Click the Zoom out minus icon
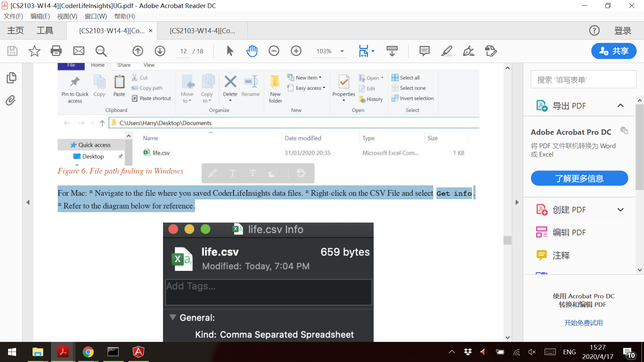This screenshot has width=644, height=362. point(274,51)
